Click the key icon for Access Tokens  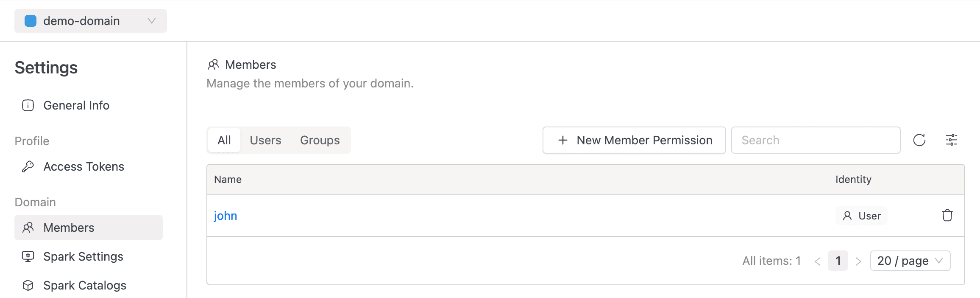coord(28,166)
